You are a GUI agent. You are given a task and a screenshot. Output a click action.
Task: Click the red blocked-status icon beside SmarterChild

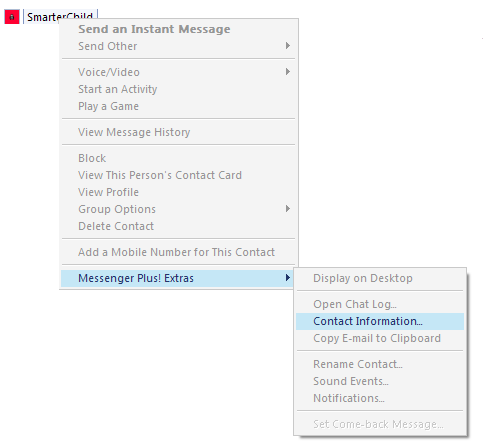pyautogui.click(x=12, y=17)
